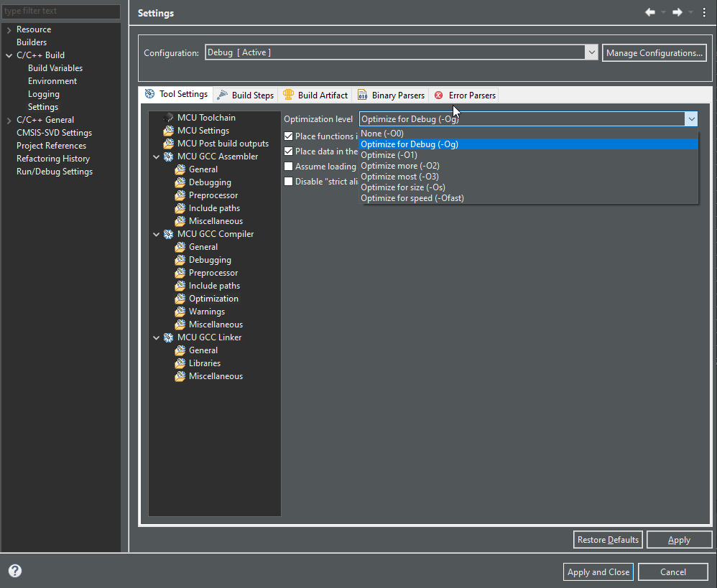
Task: Toggle the Place functions checkbox
Action: click(289, 136)
